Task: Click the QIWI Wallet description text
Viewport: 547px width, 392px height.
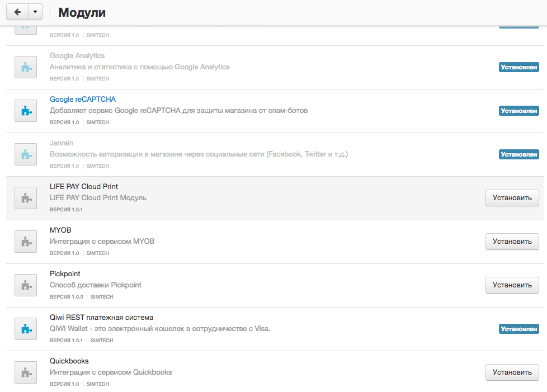Action: tap(160, 328)
